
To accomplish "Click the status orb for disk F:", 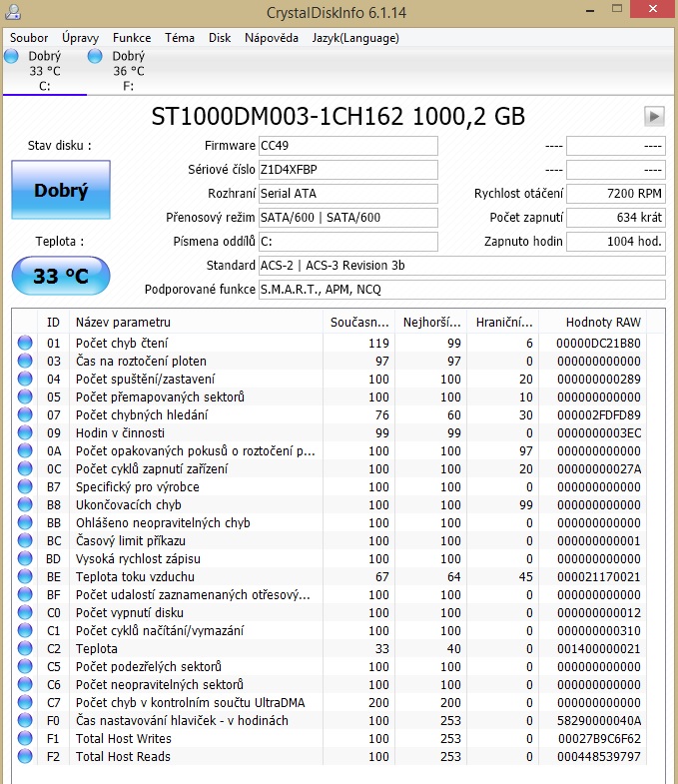I will (95, 56).
